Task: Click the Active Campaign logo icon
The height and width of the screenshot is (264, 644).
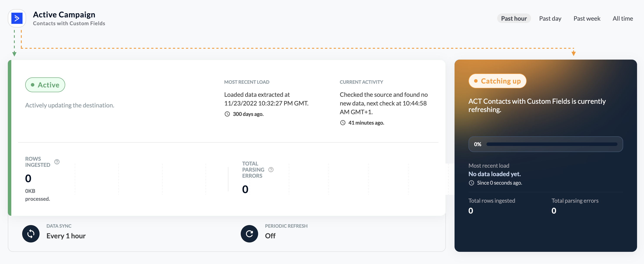Action: tap(17, 18)
